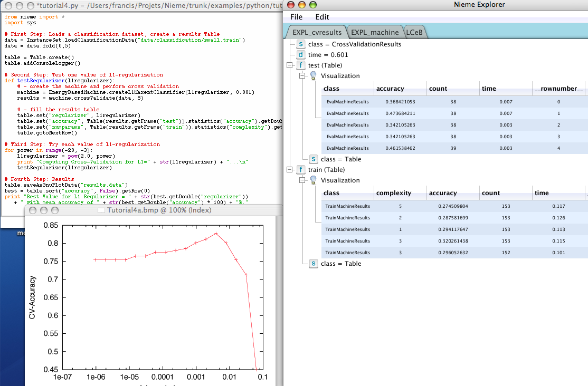Click the 'f' icon of test (Table)
The width and height of the screenshot is (588, 386).
pos(301,65)
